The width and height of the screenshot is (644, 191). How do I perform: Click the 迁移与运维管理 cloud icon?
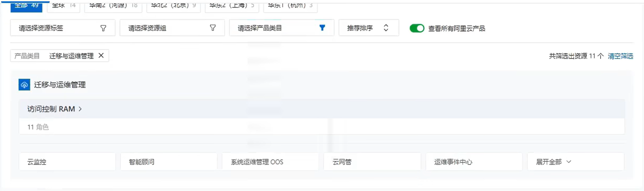point(24,85)
